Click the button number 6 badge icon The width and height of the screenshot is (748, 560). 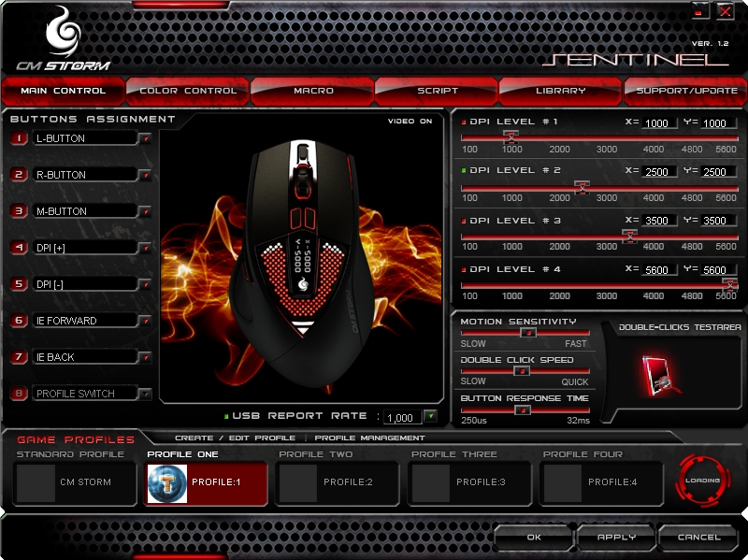point(19,320)
